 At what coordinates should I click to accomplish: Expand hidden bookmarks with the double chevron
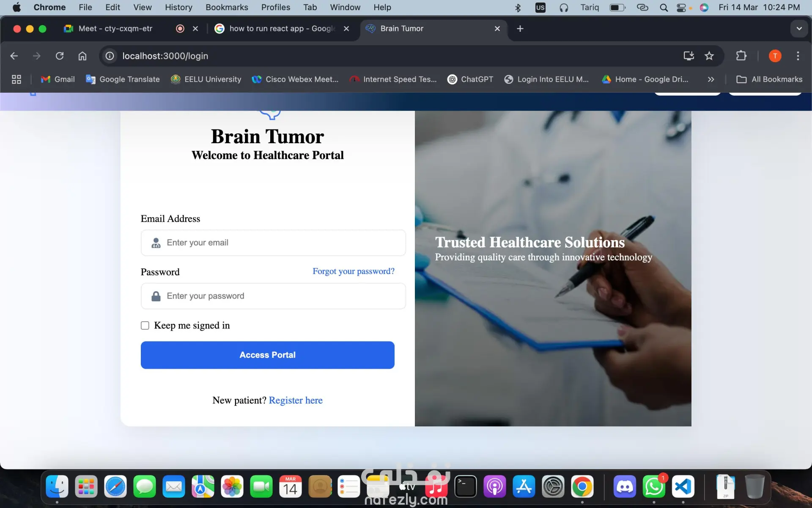(711, 79)
